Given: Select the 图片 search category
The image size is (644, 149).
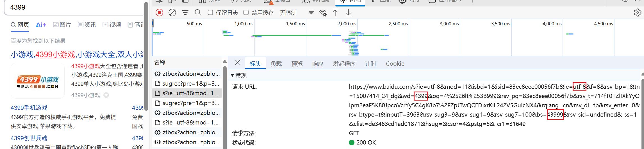Looking at the screenshot, I should [x=62, y=25].
